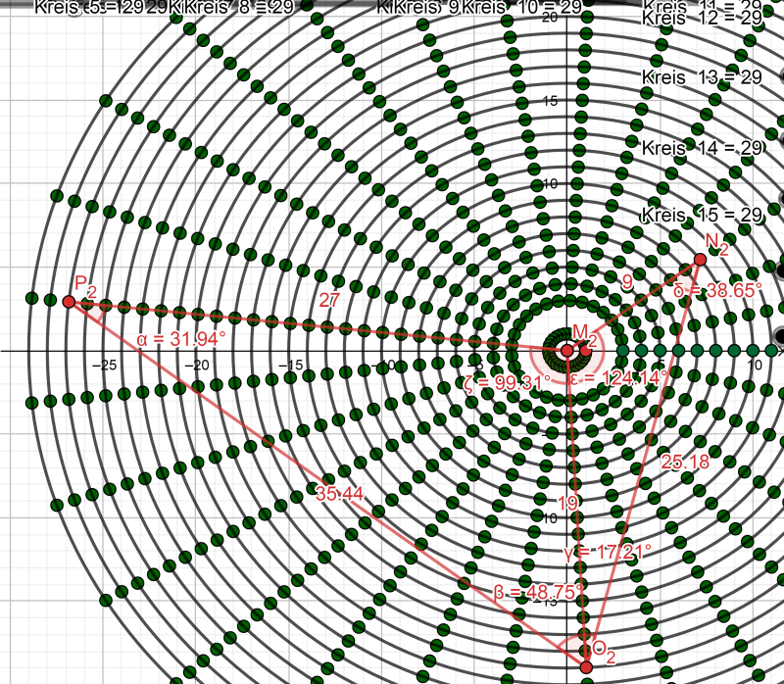Image resolution: width=784 pixels, height=684 pixels.
Task: Click the text "Kreis 12 = 29"
Action: click(x=702, y=19)
